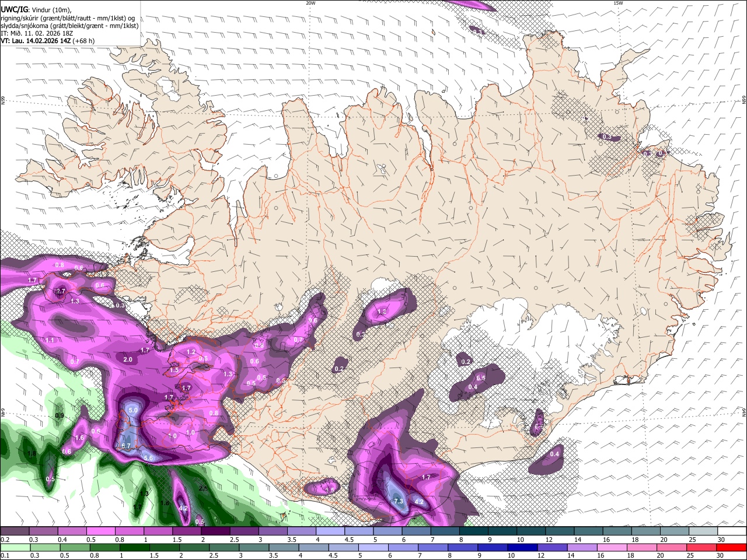Select the VT valid time text line
747x560 pixels.
pyautogui.click(x=48, y=41)
